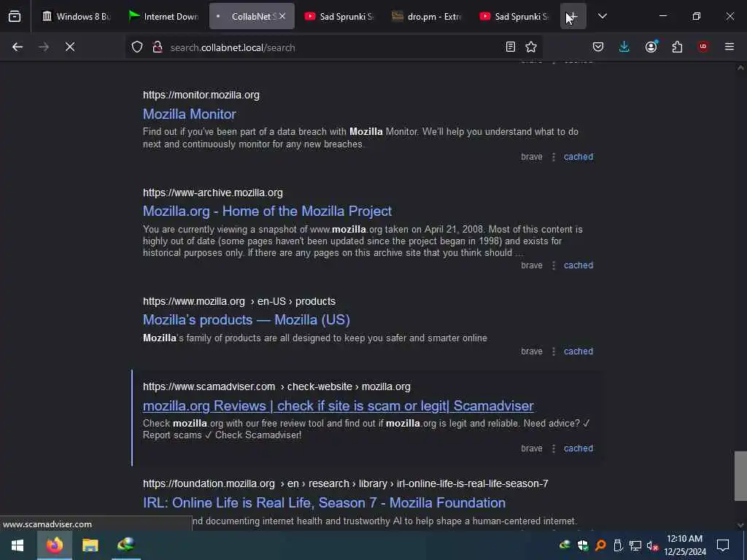Open network status tray icon
The height and width of the screenshot is (560, 747).
pos(635,545)
